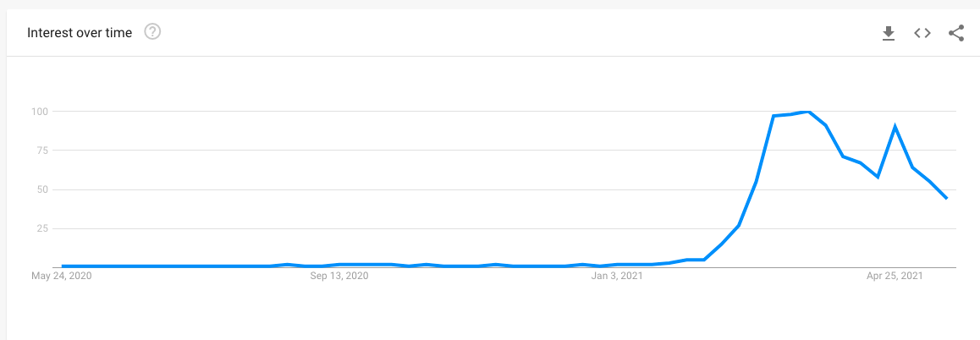Select the May 24, 2020 axis label
The image size is (980, 340).
tap(61, 276)
